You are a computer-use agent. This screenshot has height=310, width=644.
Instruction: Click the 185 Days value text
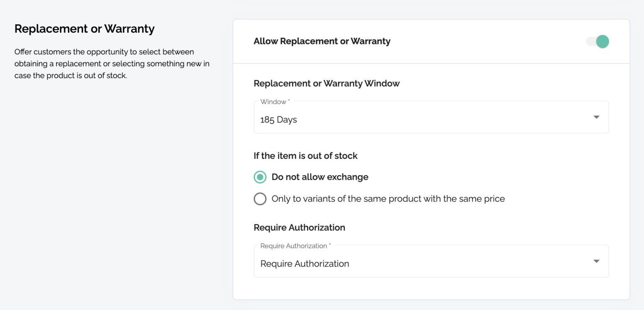click(278, 120)
